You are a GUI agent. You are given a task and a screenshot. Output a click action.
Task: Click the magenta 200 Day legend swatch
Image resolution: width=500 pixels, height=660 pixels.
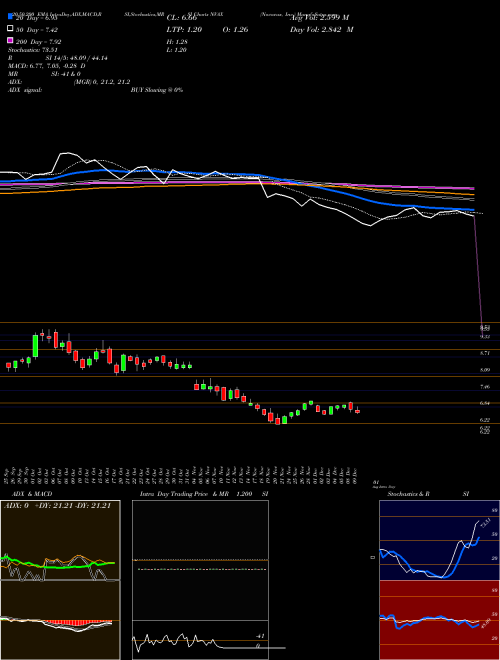(x=10, y=40)
